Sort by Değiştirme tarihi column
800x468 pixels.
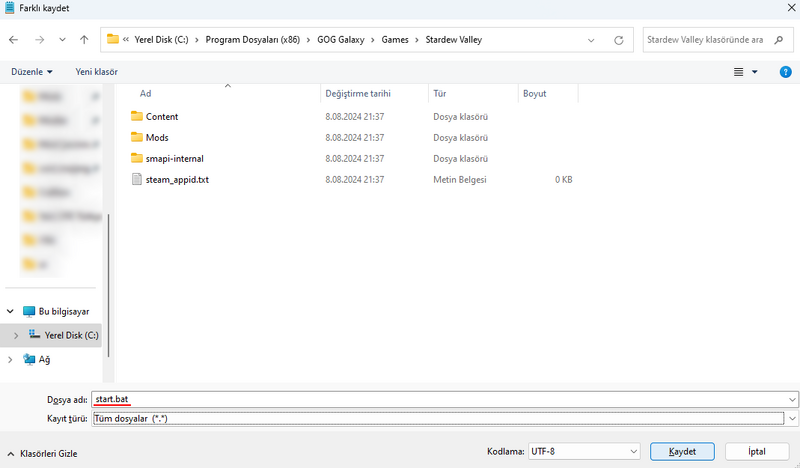pyautogui.click(x=358, y=93)
